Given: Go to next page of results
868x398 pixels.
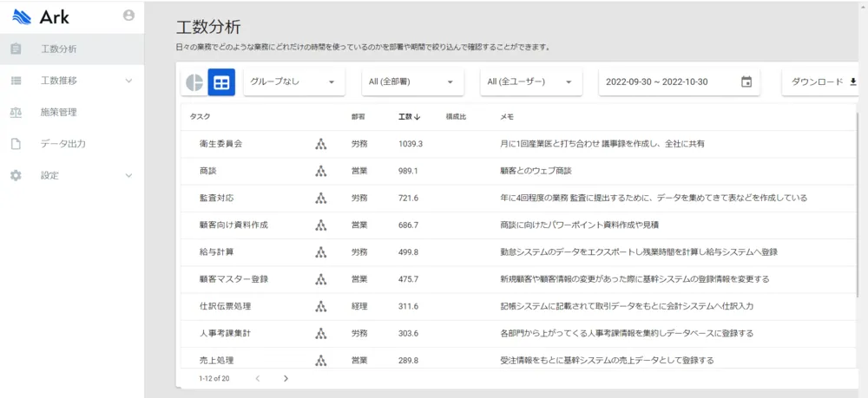Looking at the screenshot, I should (286, 379).
